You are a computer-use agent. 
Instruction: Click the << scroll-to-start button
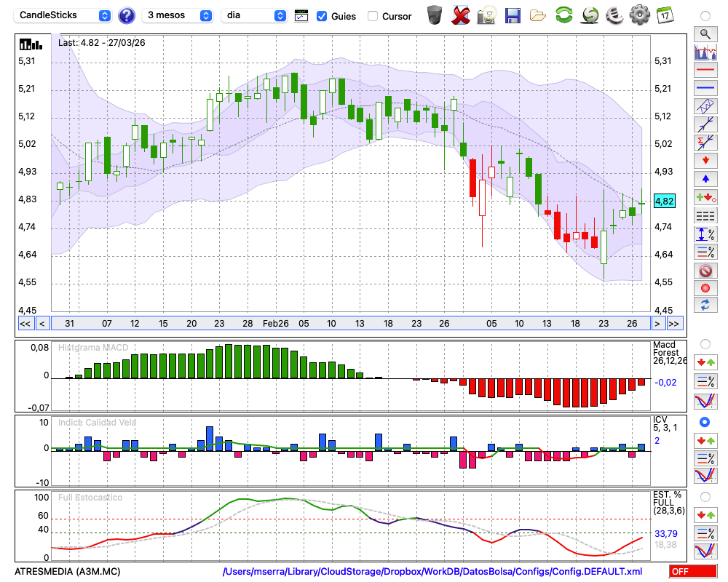(x=25, y=324)
